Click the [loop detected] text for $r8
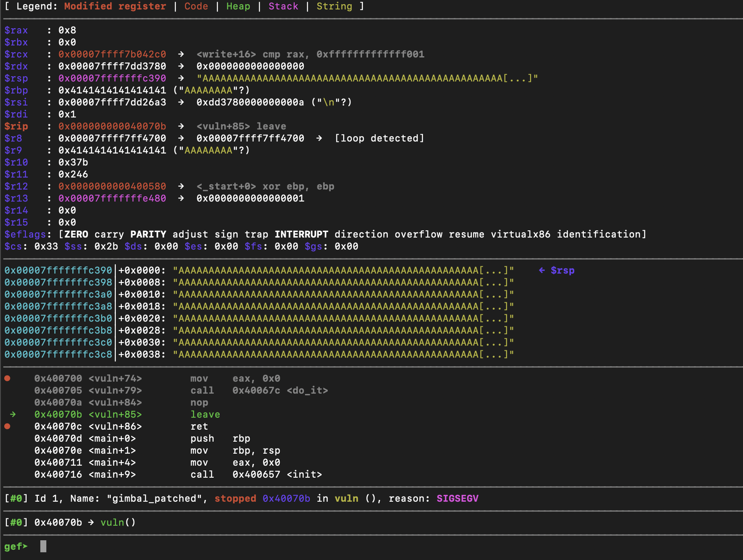The image size is (743, 560). (x=380, y=138)
